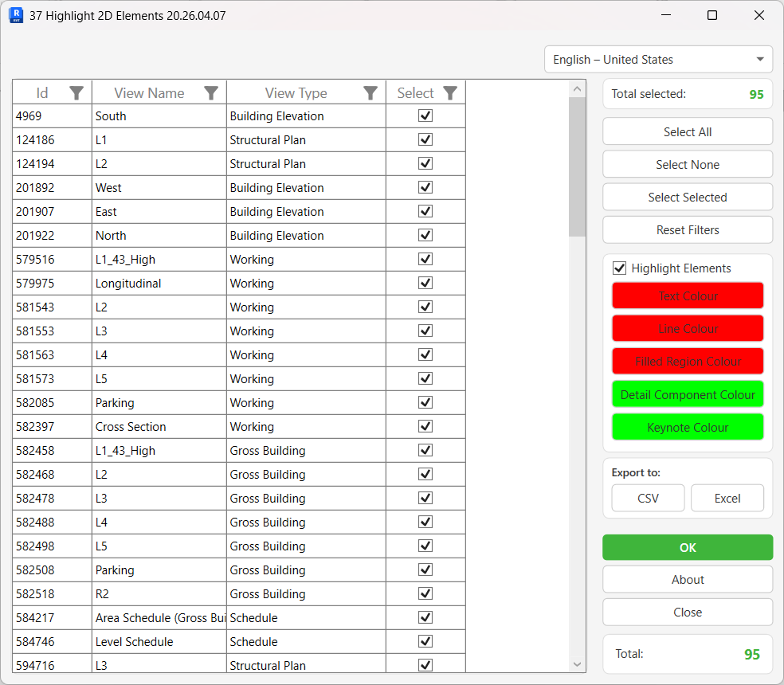Export the list to CSV
This screenshot has height=685, width=784.
(x=647, y=498)
